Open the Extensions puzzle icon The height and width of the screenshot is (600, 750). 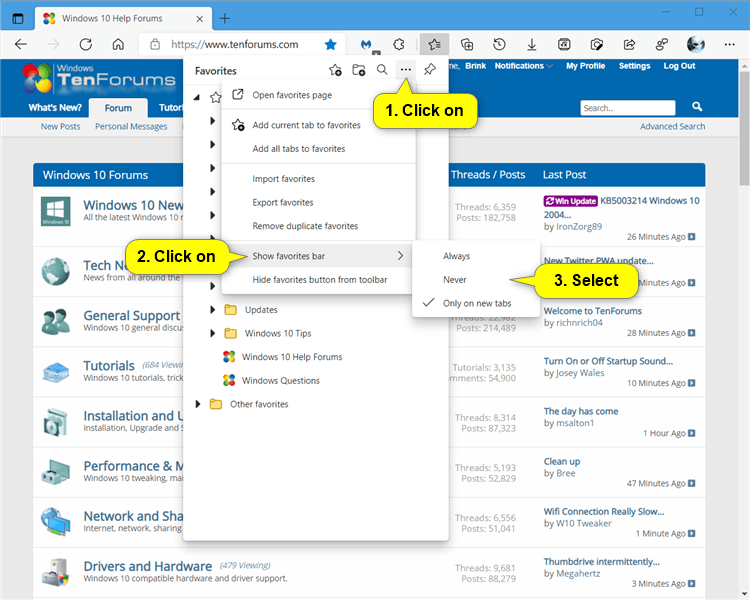tap(398, 44)
